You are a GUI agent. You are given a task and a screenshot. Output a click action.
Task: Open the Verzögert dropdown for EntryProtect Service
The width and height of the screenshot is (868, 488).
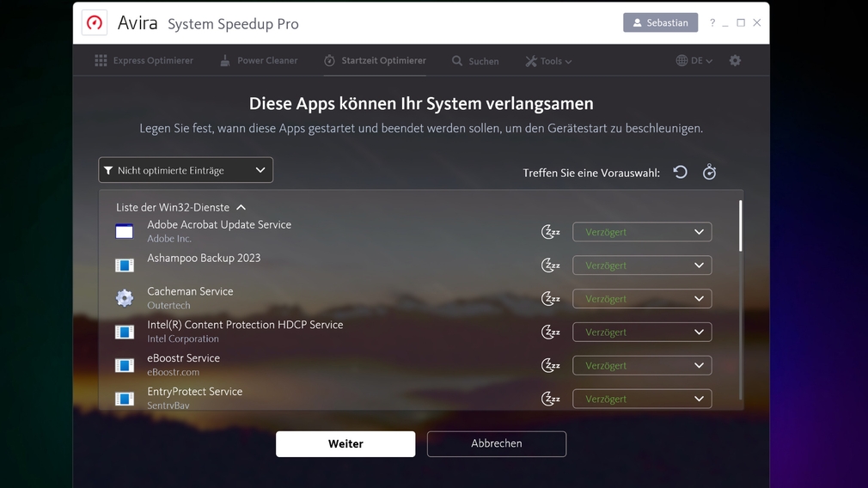[642, 399]
